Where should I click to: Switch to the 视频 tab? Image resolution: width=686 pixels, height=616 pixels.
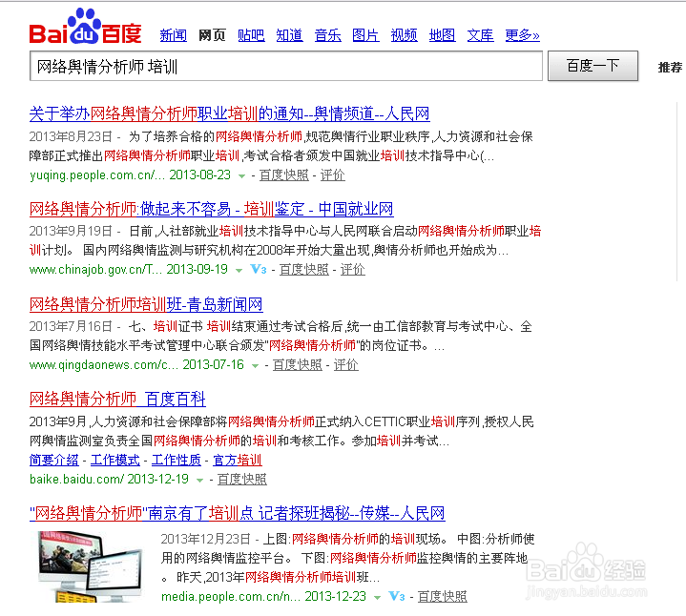[404, 35]
